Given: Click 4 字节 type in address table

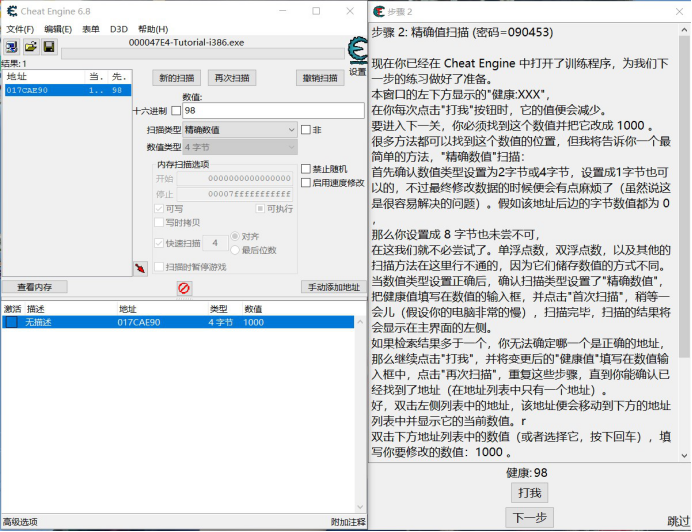Looking at the screenshot, I should [x=221, y=322].
